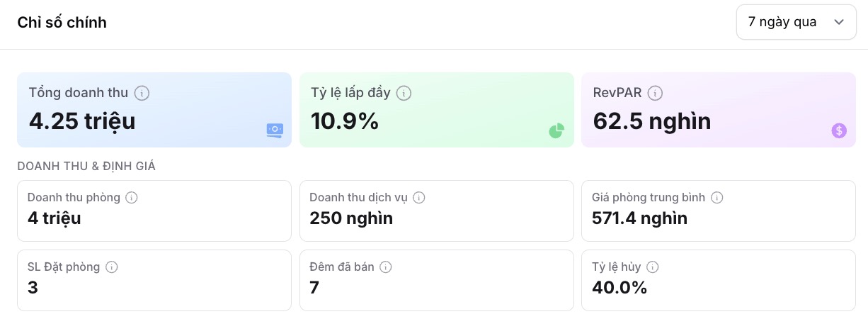Click info icon next to SL Đặt phòng
This screenshot has width=868, height=319.
coord(112,267)
